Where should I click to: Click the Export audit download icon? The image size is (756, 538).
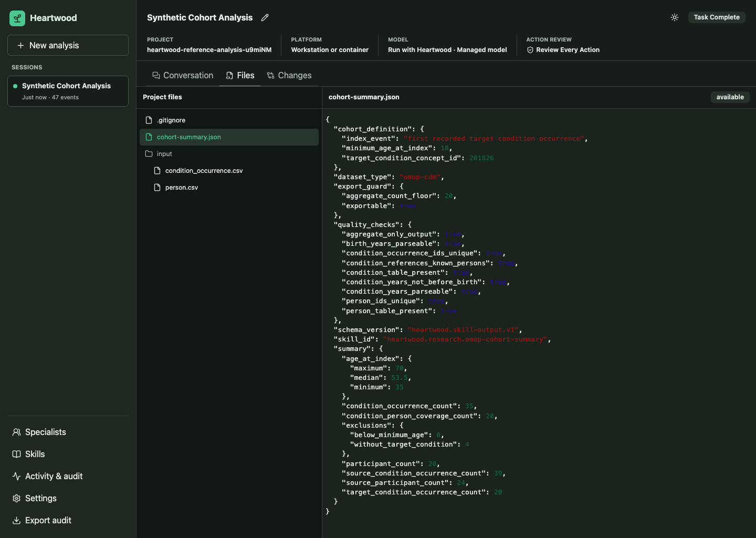(x=16, y=520)
